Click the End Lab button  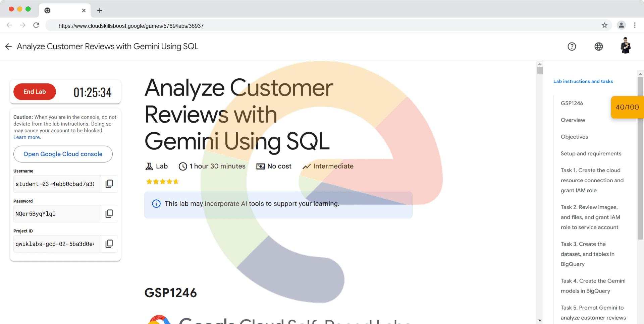click(35, 92)
